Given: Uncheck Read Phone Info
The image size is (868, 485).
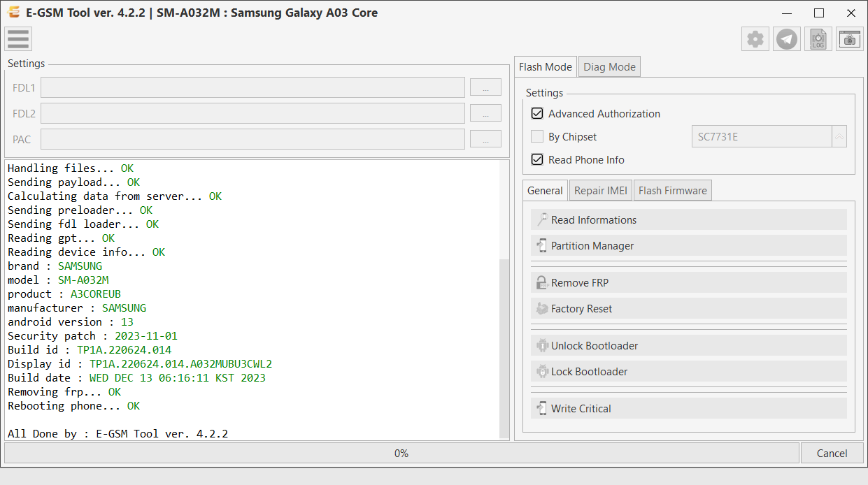Looking at the screenshot, I should tap(537, 159).
